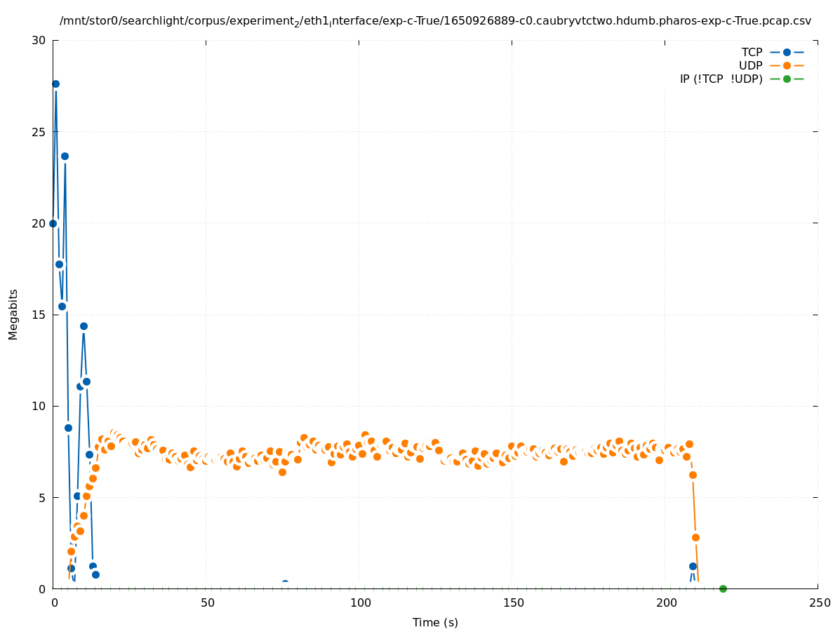Toggle the UDP series via its legend label
Image resolution: width=840 pixels, height=632 pixels.
750,65
